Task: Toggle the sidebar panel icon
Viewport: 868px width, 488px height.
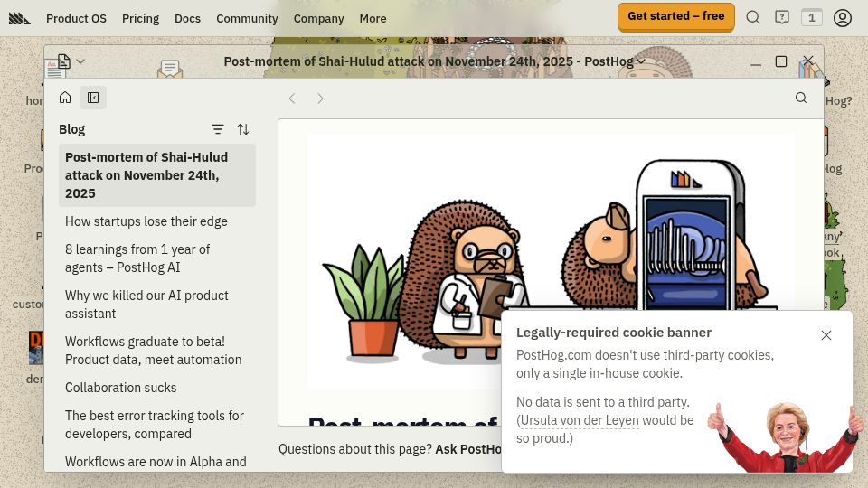Action: point(93,98)
